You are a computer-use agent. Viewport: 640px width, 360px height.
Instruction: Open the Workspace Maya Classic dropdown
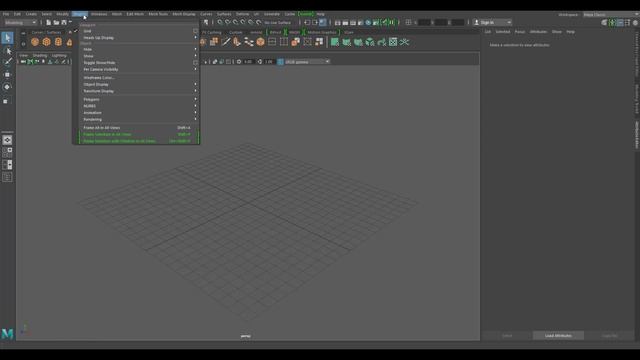610,14
